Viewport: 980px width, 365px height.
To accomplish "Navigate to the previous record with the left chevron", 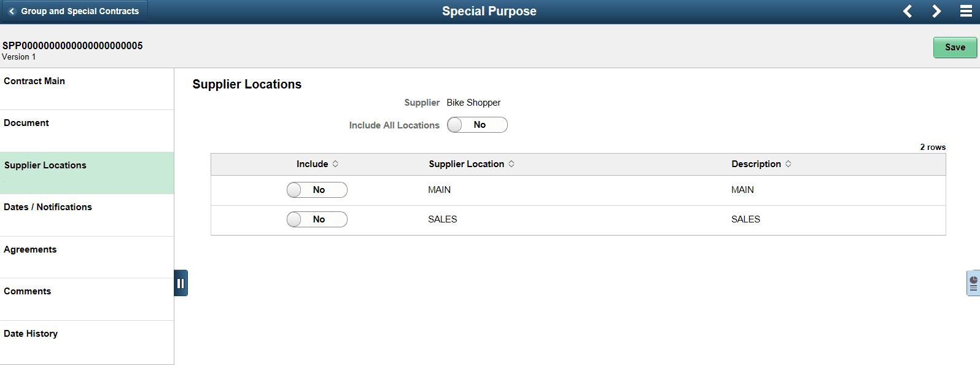I will pos(907,10).
